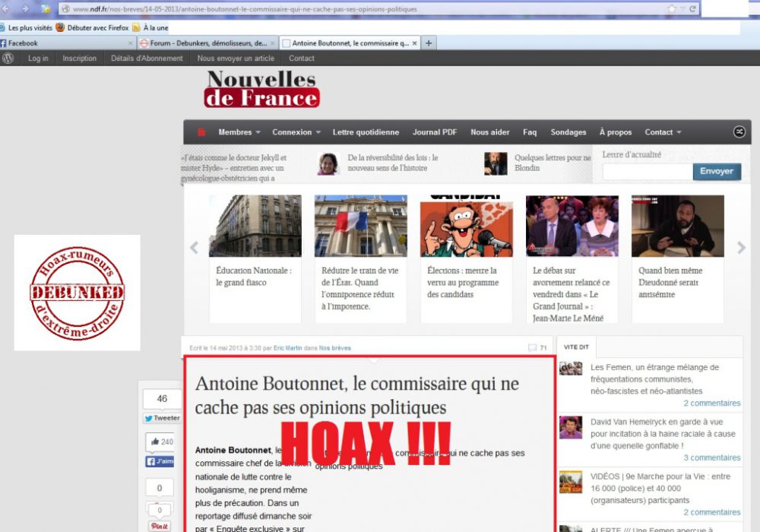Open Élections : mettre la vertu article

tap(462, 283)
